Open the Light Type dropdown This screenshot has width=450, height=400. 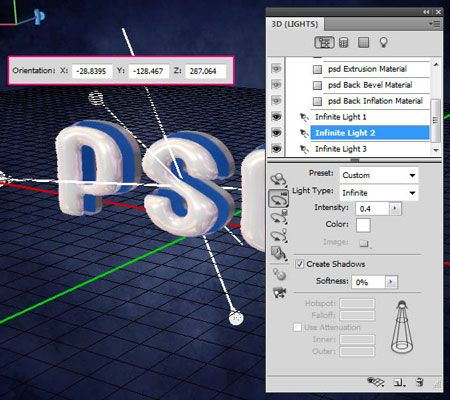(x=379, y=193)
